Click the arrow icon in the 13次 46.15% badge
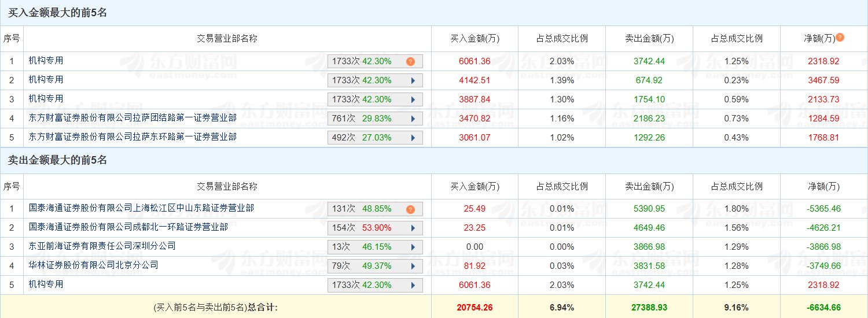Viewport: 868px width, 318px height. [413, 247]
